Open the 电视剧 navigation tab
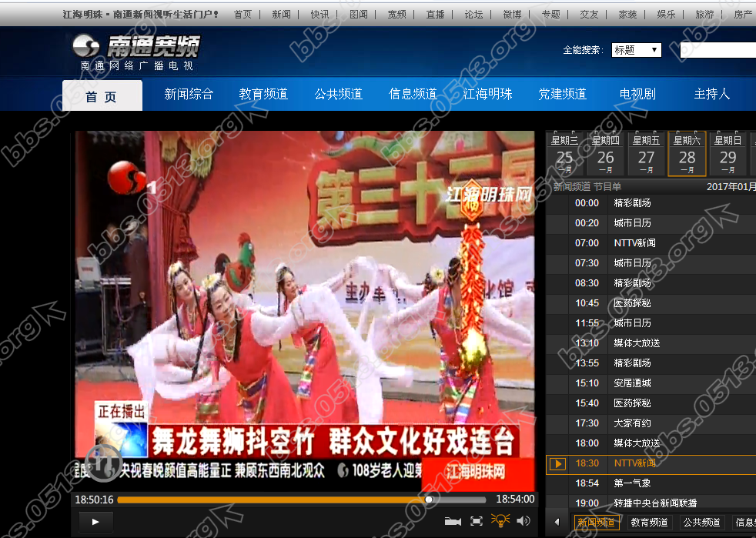The image size is (756, 538). [636, 94]
